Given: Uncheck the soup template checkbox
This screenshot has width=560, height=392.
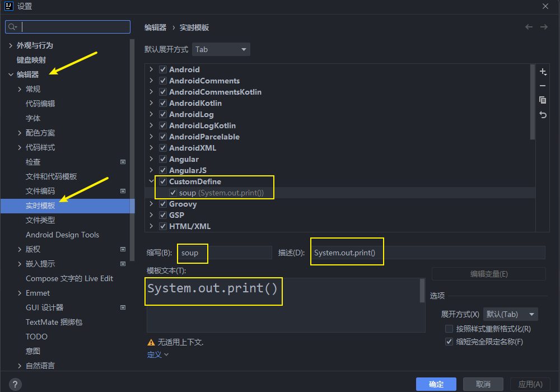Looking at the screenshot, I should pyautogui.click(x=173, y=193).
